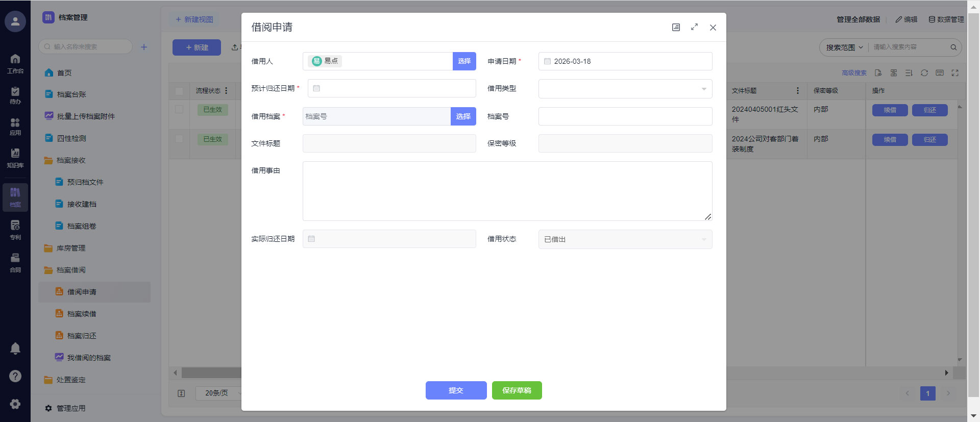
Task: Expand the 搜索范围 dropdown
Action: click(844, 47)
